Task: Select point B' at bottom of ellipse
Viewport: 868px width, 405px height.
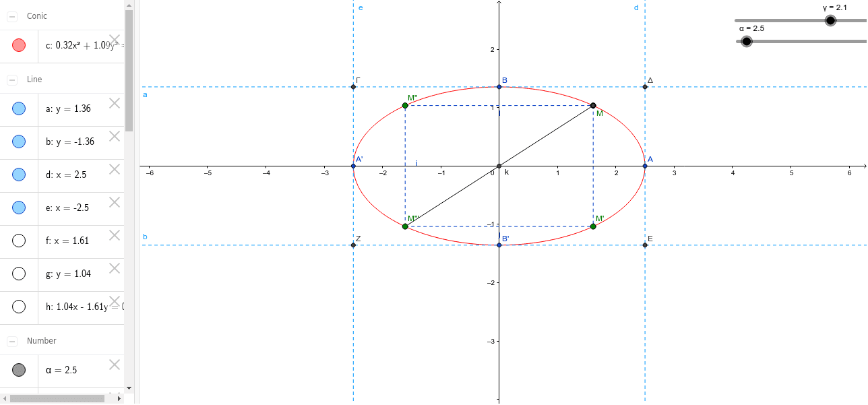Action: (499, 245)
